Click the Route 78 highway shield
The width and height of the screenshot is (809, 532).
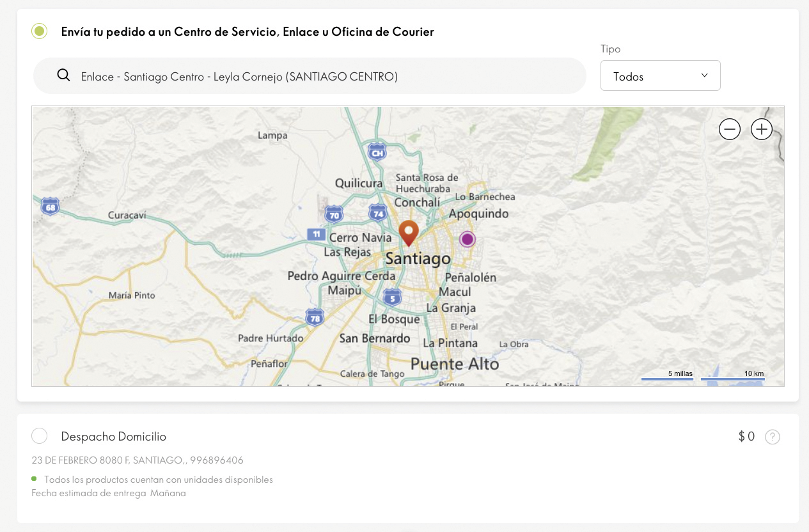coord(314,317)
